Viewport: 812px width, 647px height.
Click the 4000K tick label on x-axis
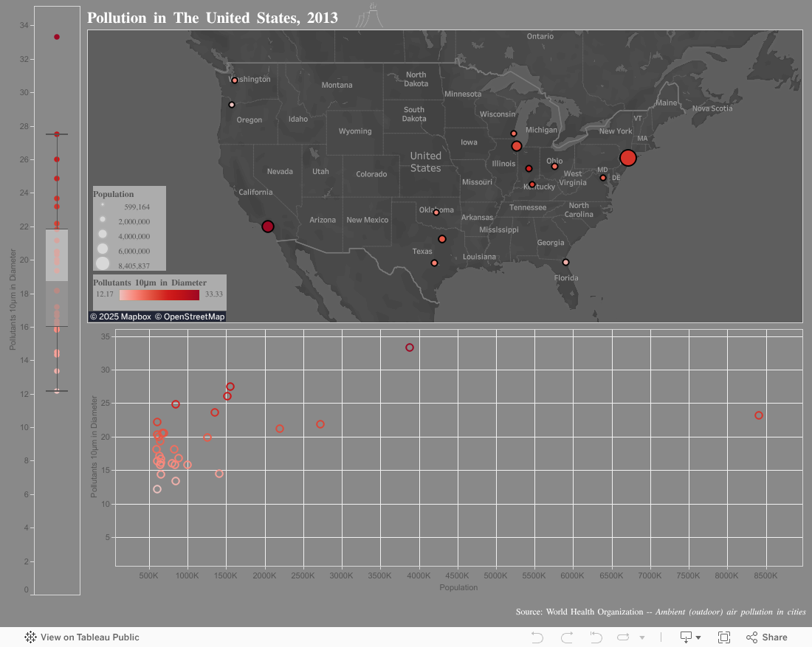419,575
